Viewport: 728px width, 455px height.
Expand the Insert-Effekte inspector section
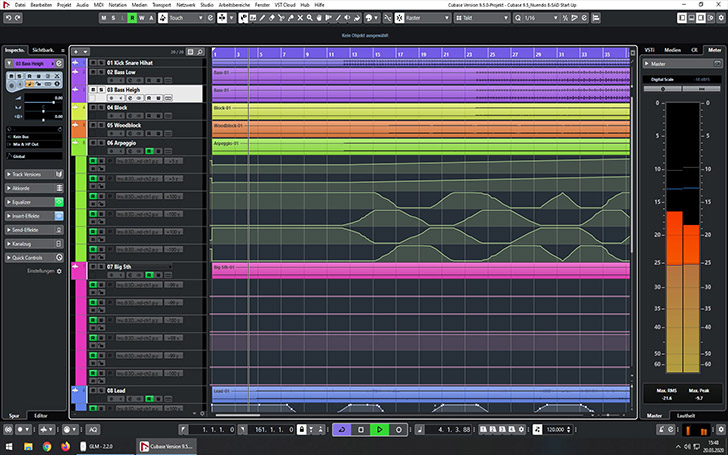click(x=30, y=216)
